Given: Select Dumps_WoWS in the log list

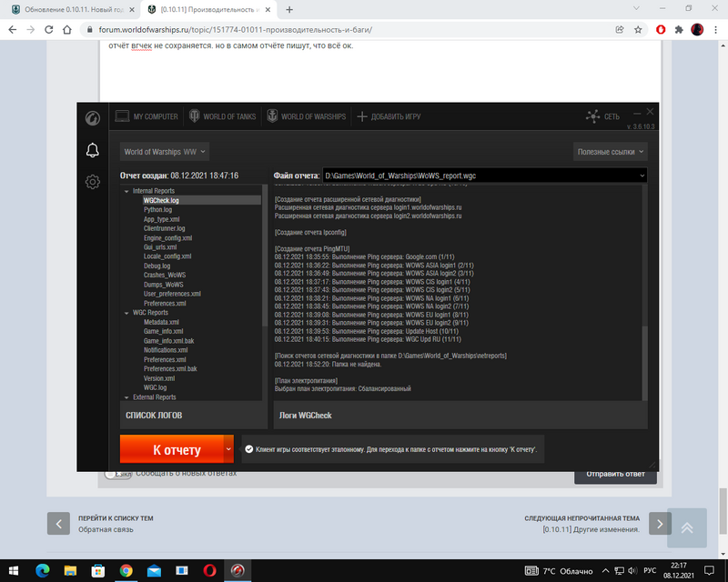Looking at the screenshot, I should tap(164, 285).
